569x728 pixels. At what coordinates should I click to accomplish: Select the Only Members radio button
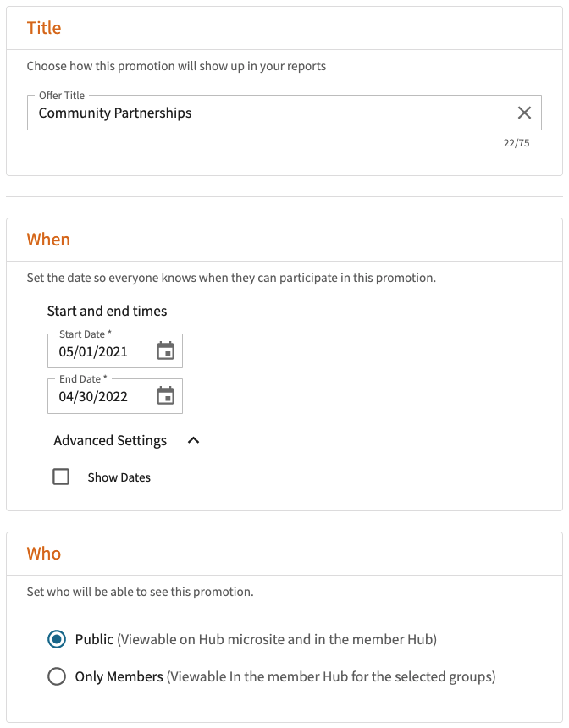[57, 676]
